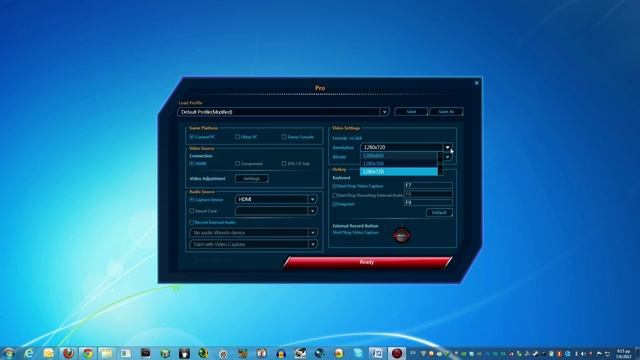640x360 pixels.
Task: Collapse the Resolution dropdown arrow
Action: (x=447, y=147)
